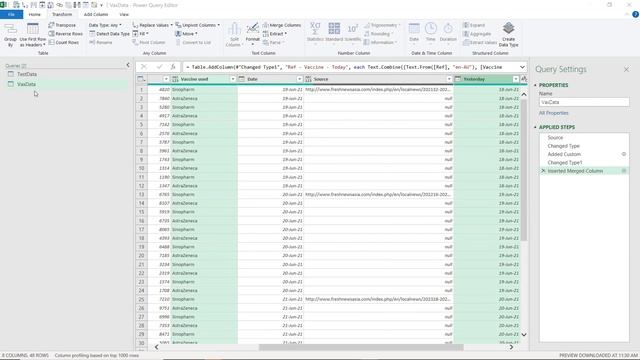Open the Source column filter dropdown
Image resolution: width=640 pixels, height=360 pixels.
point(449,79)
